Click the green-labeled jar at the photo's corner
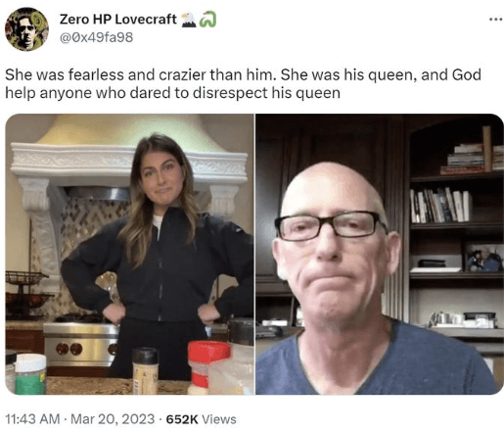This screenshot has height=434, width=504. [30, 374]
